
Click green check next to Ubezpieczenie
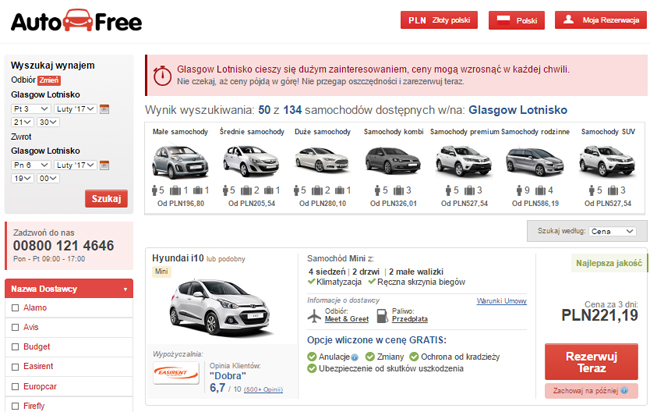(312, 368)
